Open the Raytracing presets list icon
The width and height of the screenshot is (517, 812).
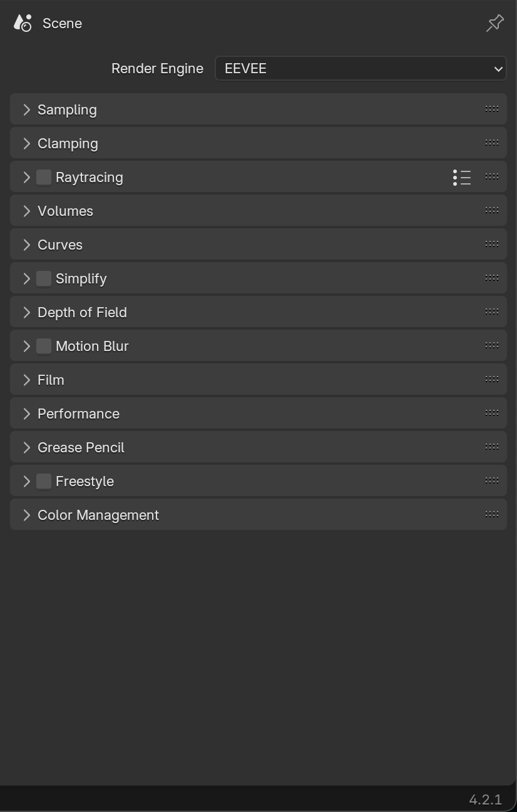(x=462, y=178)
